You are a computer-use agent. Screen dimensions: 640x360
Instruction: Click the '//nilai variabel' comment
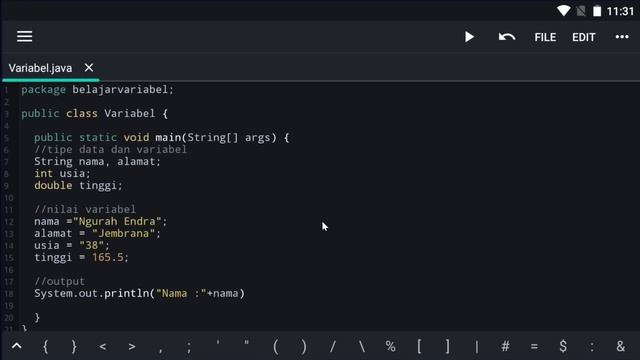[85, 209]
